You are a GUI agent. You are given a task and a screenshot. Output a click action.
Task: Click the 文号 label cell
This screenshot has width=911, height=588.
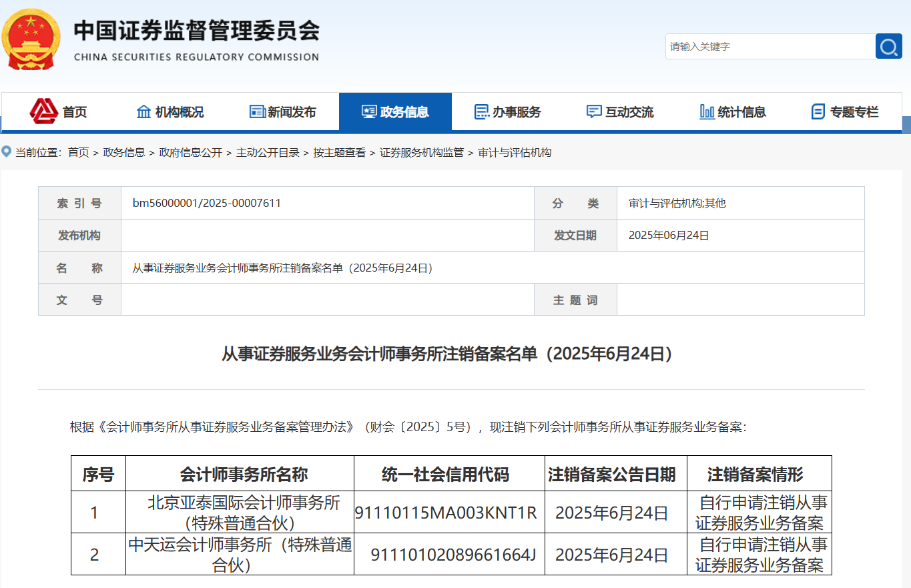coord(79,300)
